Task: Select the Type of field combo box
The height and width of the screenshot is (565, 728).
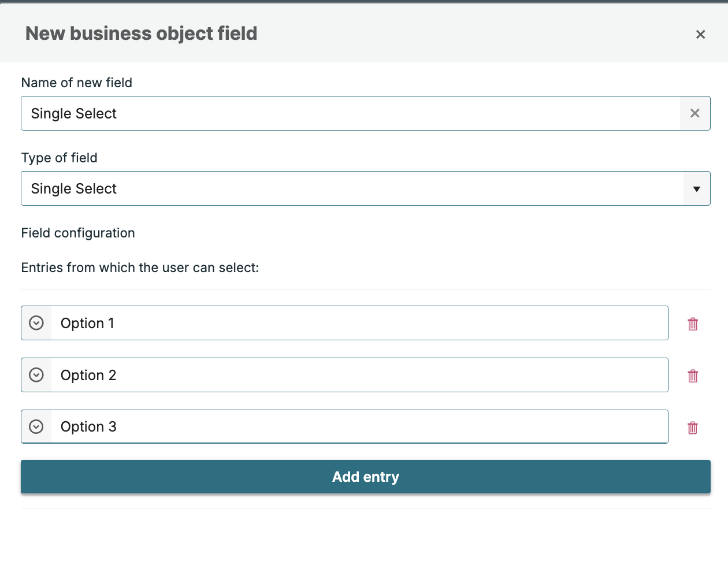Action: coord(366,188)
